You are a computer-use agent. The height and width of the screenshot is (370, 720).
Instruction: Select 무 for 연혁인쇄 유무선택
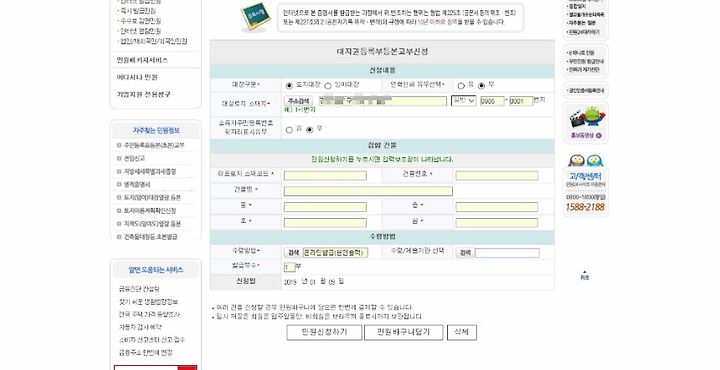tap(481, 86)
